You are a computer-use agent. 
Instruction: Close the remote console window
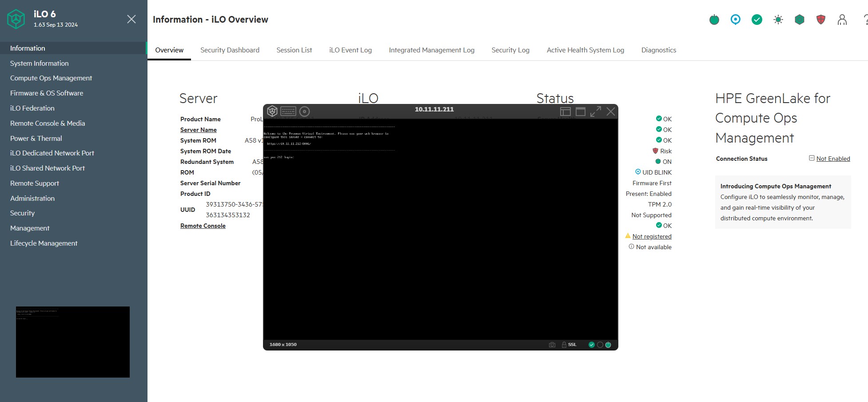(x=611, y=111)
